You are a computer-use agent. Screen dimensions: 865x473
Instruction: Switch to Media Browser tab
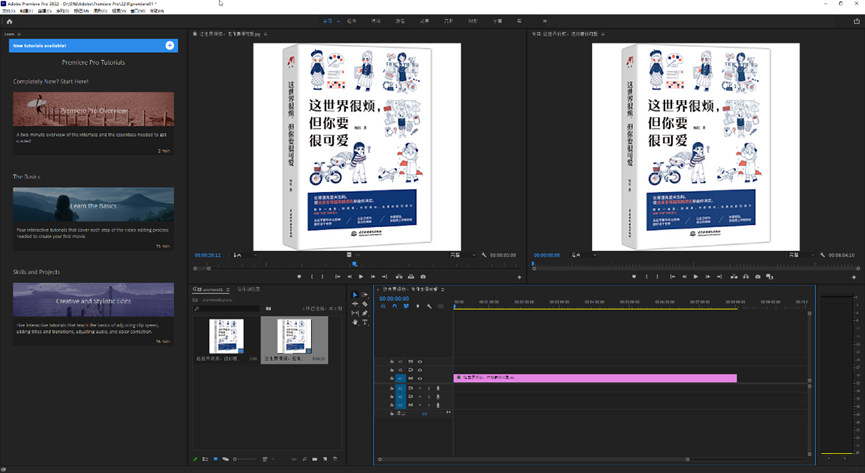pos(249,289)
